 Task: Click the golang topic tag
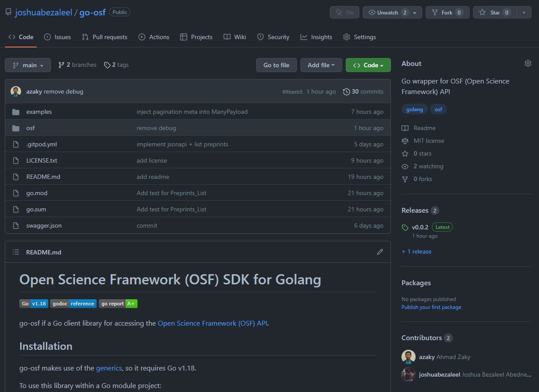click(x=414, y=109)
